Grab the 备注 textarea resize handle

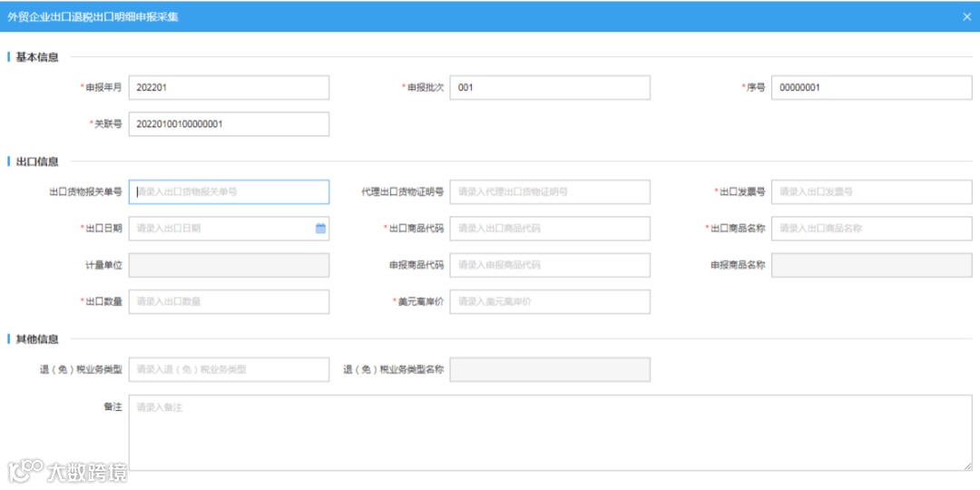click(968, 466)
